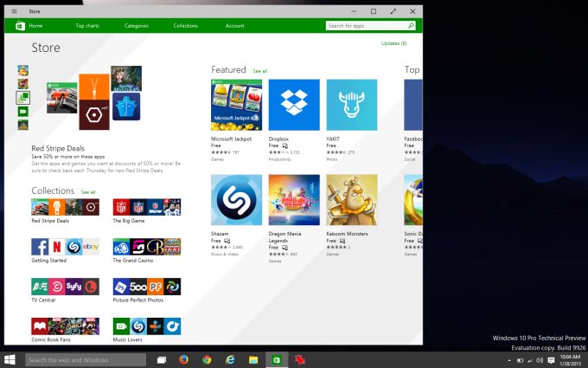The height and width of the screenshot is (368, 588).
Task: Click See all next to Featured
Action: (x=259, y=71)
